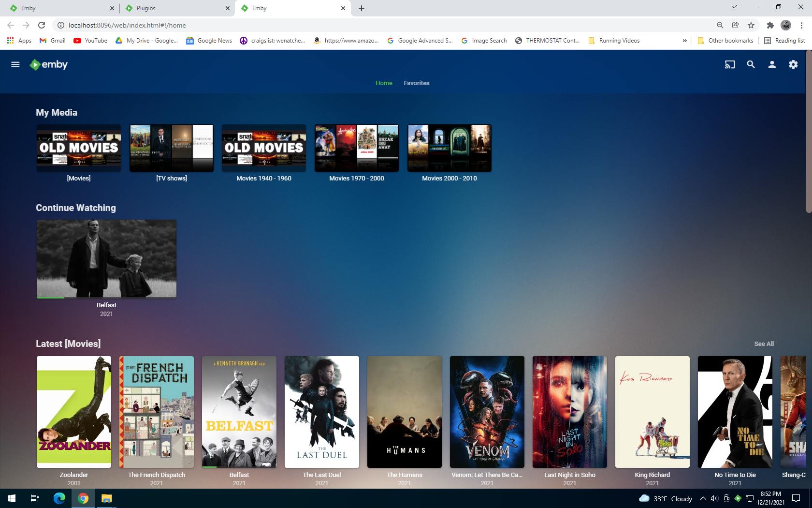Open King Richard movie poster

click(x=652, y=412)
